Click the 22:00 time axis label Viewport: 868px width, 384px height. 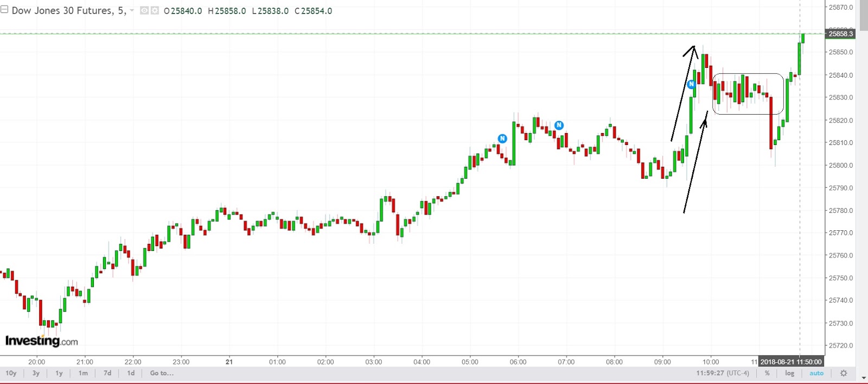point(133,362)
